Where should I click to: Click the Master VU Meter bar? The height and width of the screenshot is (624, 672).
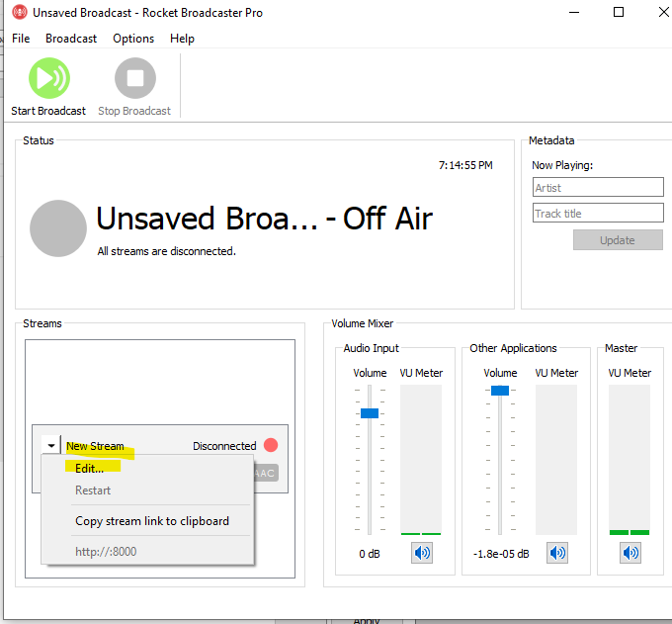(x=630, y=460)
